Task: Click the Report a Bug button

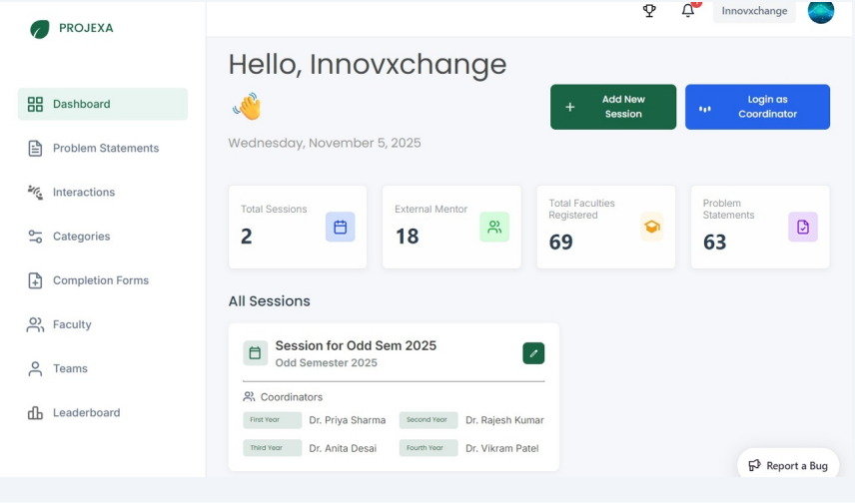Action: point(788,465)
